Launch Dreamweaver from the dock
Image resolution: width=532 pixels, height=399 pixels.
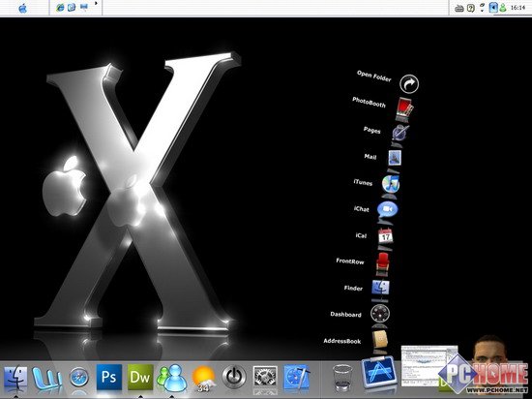[x=140, y=377]
